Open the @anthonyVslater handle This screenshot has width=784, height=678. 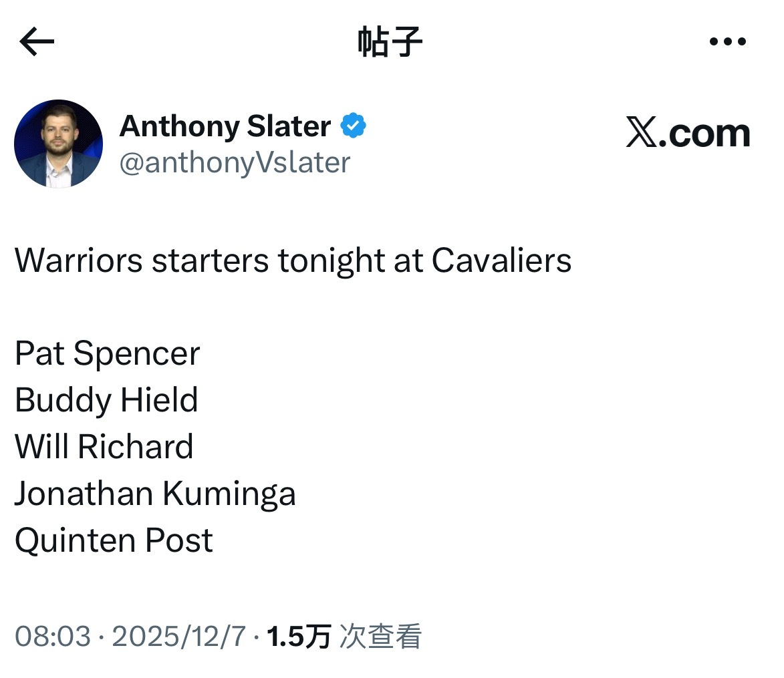click(x=235, y=162)
